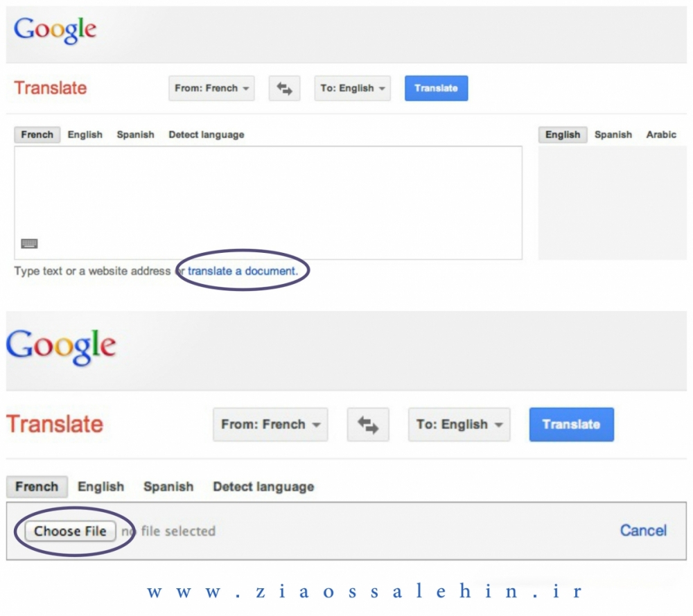Click the larger Google logo in lower panel
The image size is (693, 616).
point(61,347)
